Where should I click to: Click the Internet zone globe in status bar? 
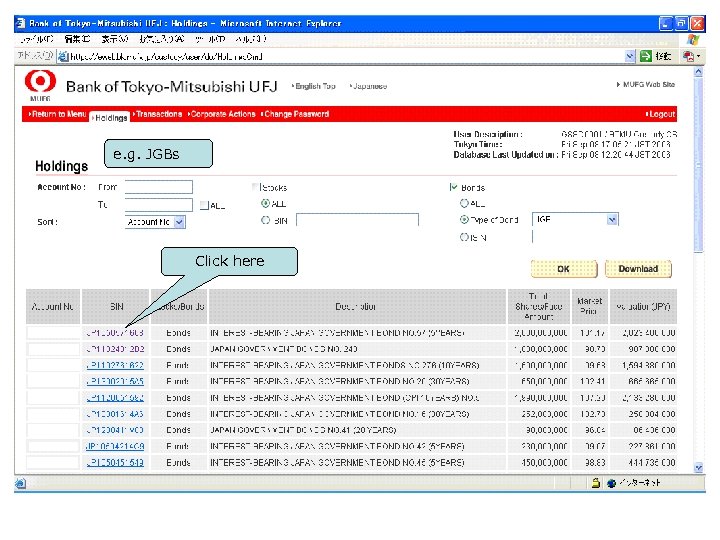click(x=611, y=483)
